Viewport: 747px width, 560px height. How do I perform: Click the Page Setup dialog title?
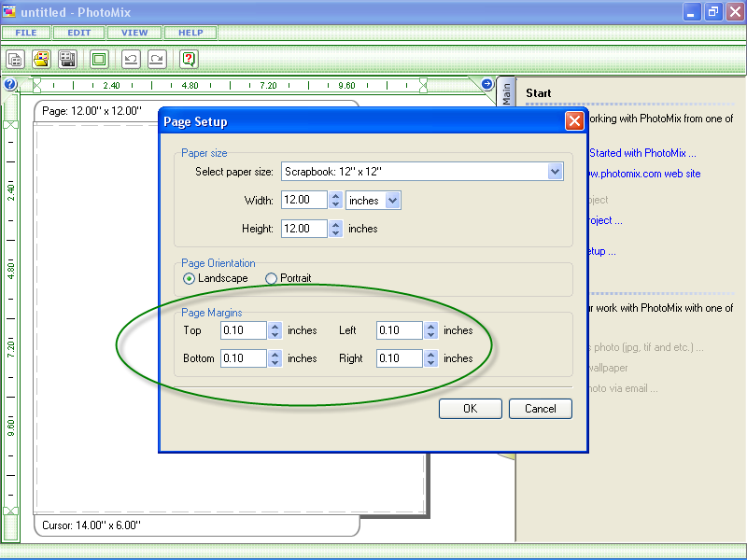[195, 122]
